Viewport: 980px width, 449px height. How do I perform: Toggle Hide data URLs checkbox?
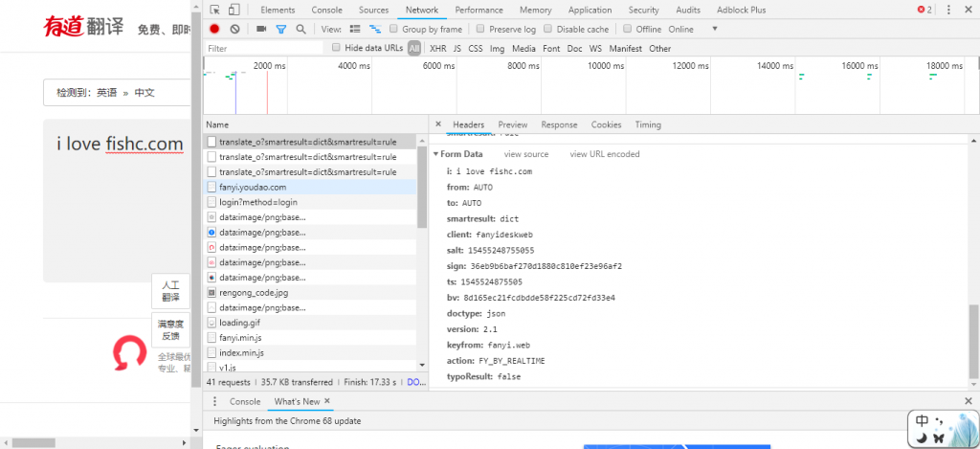[336, 48]
